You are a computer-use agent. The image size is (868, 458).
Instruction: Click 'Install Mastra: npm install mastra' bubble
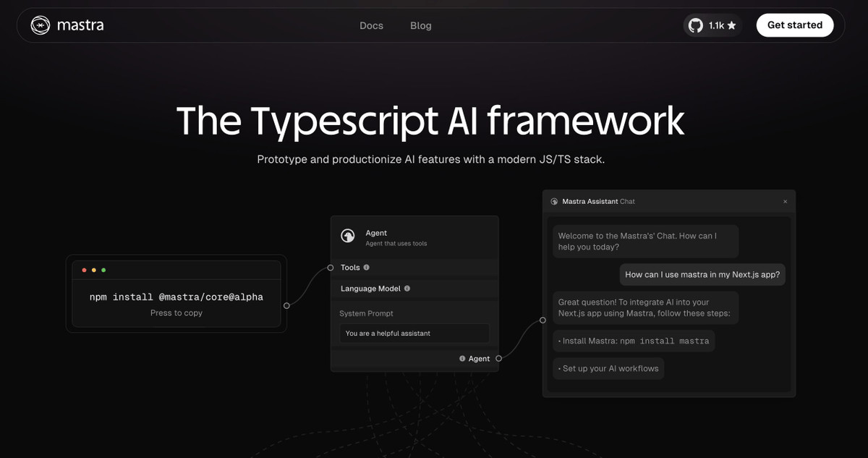click(634, 341)
